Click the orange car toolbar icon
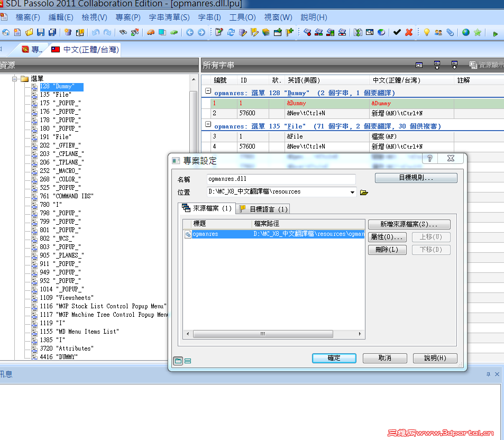The width and height of the screenshot is (504, 440). pyautogui.click(x=151, y=32)
